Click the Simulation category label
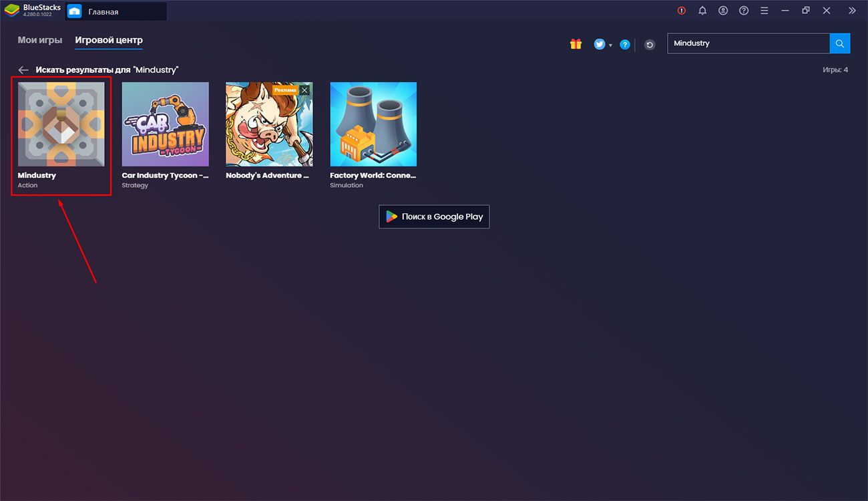 (x=347, y=186)
